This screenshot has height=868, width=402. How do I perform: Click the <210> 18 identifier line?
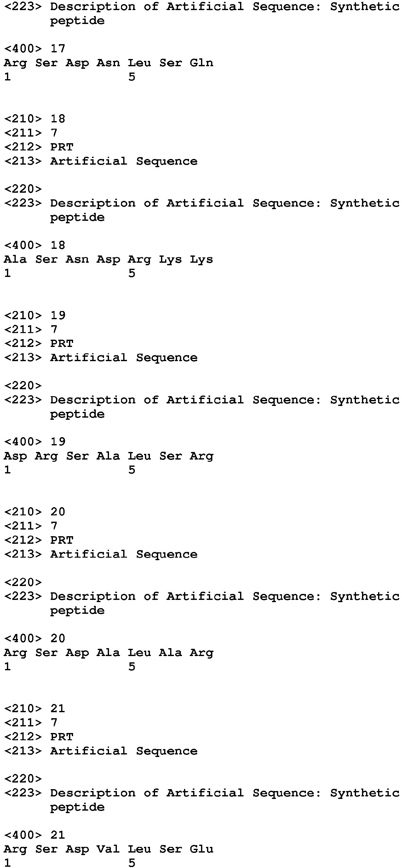pos(34,119)
